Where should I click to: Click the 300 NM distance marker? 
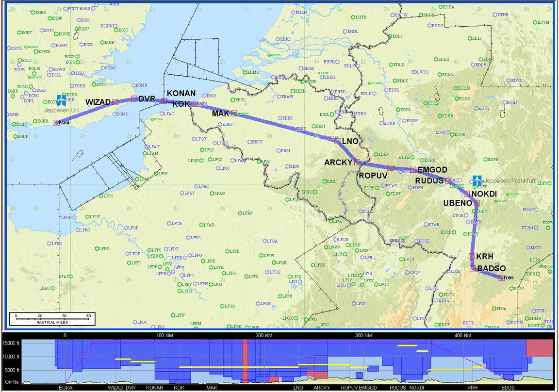[x=363, y=335]
